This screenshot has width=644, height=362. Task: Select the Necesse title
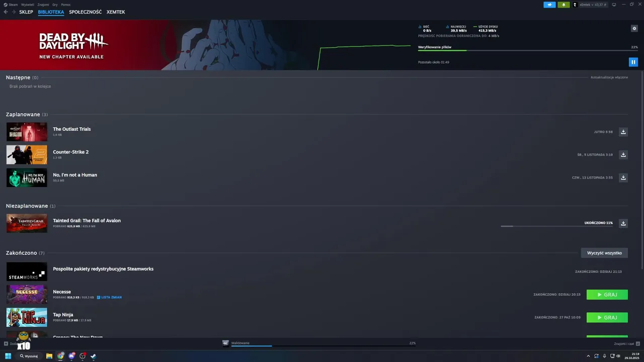pos(62,292)
